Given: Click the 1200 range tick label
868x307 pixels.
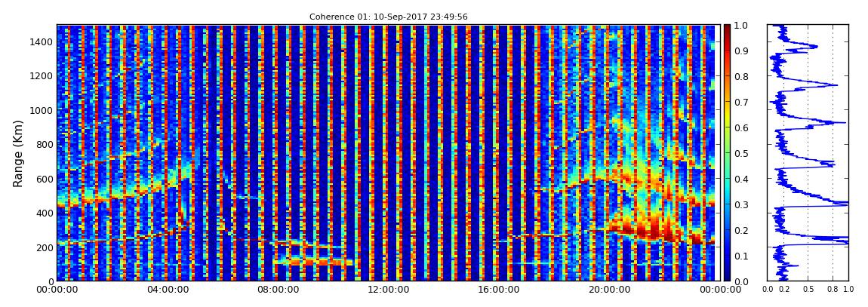Looking at the screenshot, I should pos(42,76).
